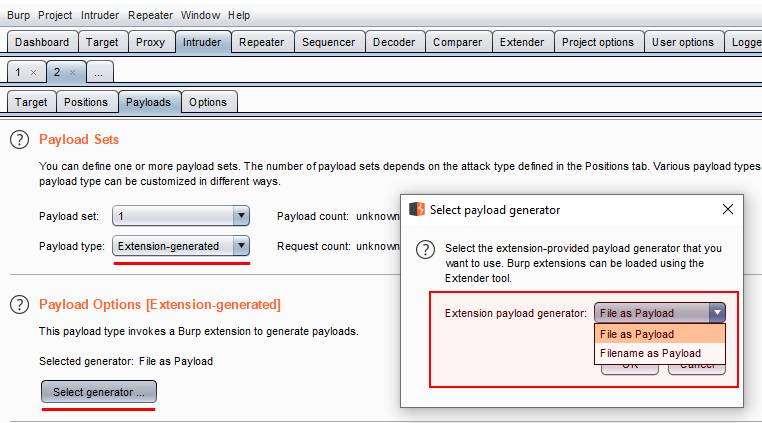Switch to the top-level Target tab
The image size is (762, 423).
(x=102, y=42)
